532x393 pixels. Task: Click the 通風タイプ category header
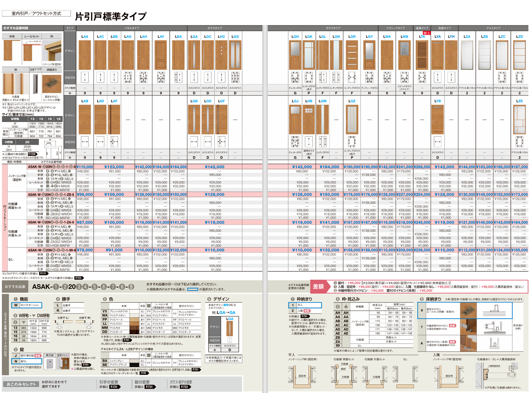422,28
